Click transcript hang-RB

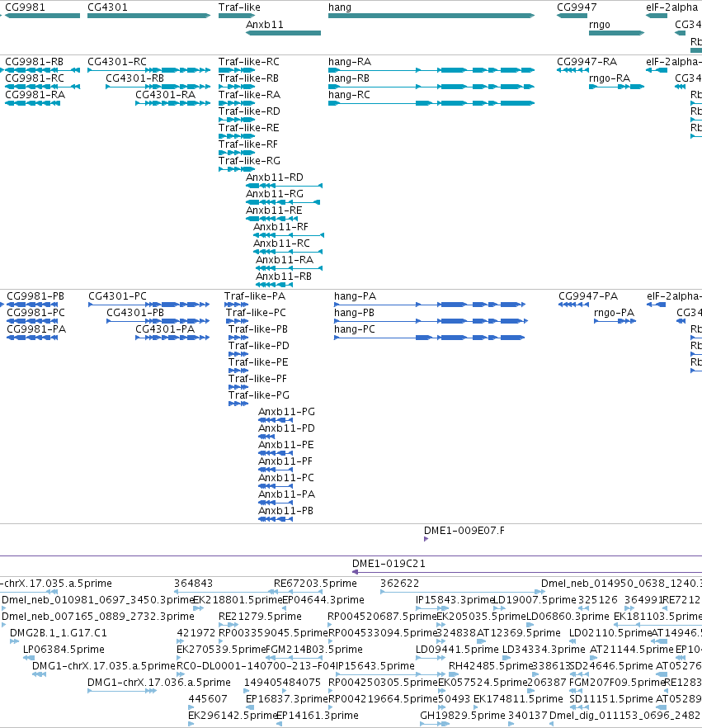[x=431, y=87]
